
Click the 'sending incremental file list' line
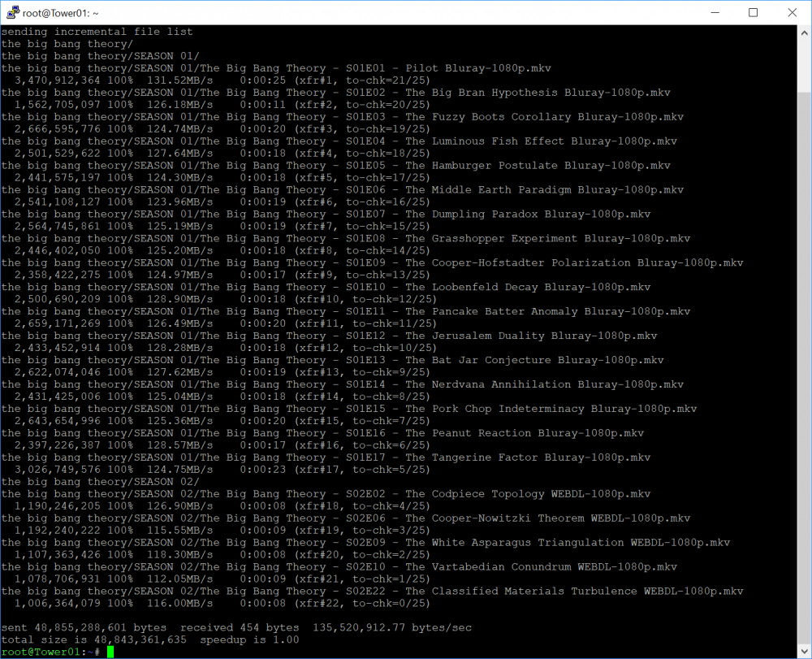pos(97,32)
